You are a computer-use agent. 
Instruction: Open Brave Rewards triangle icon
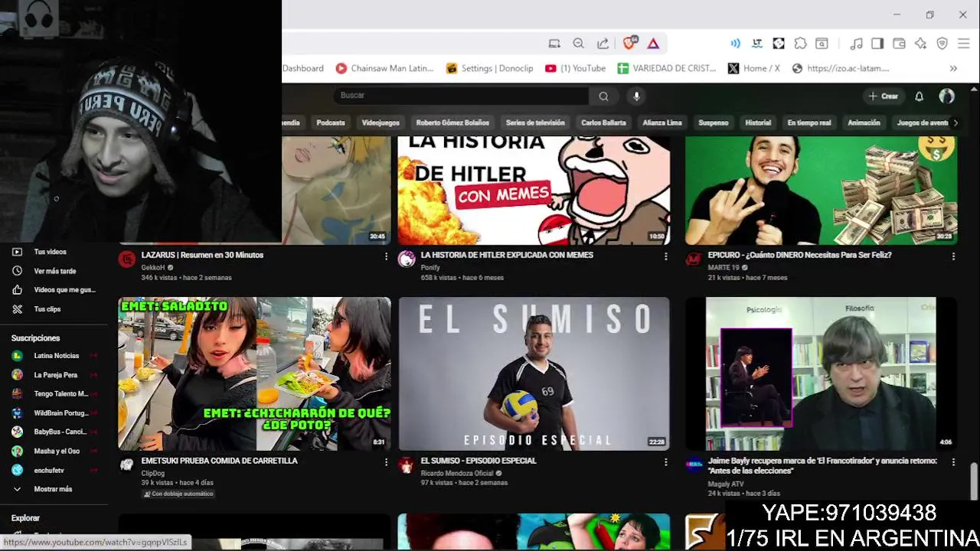tap(653, 44)
